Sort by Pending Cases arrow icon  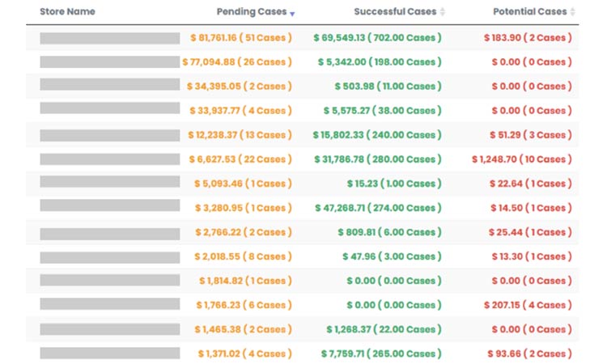(292, 14)
